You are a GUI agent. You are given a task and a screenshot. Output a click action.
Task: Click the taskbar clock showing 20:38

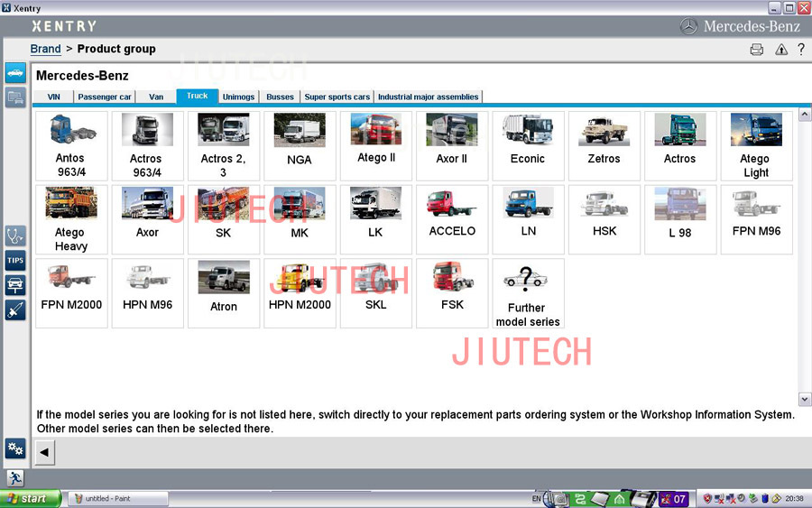click(x=794, y=499)
